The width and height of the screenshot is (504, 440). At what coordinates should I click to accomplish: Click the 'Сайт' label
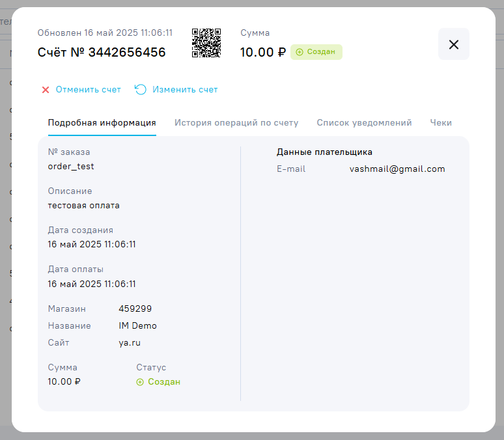[59, 343]
